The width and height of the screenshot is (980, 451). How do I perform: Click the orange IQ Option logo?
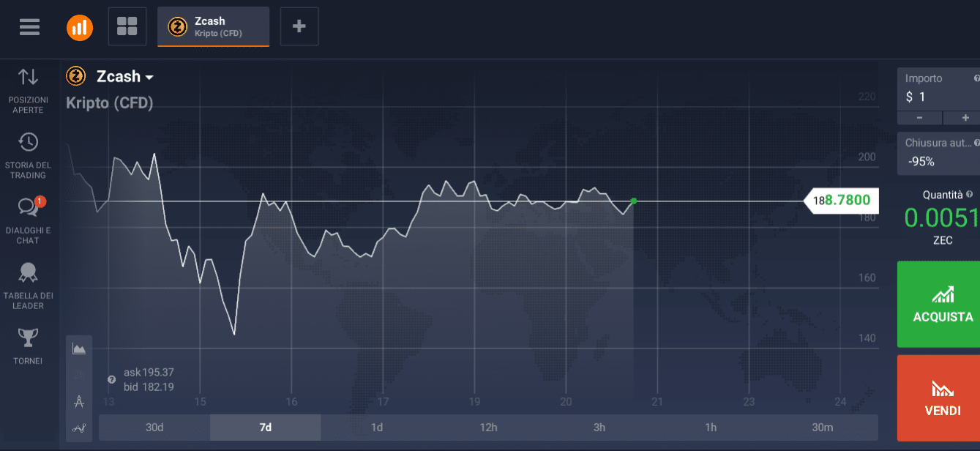pyautogui.click(x=80, y=27)
